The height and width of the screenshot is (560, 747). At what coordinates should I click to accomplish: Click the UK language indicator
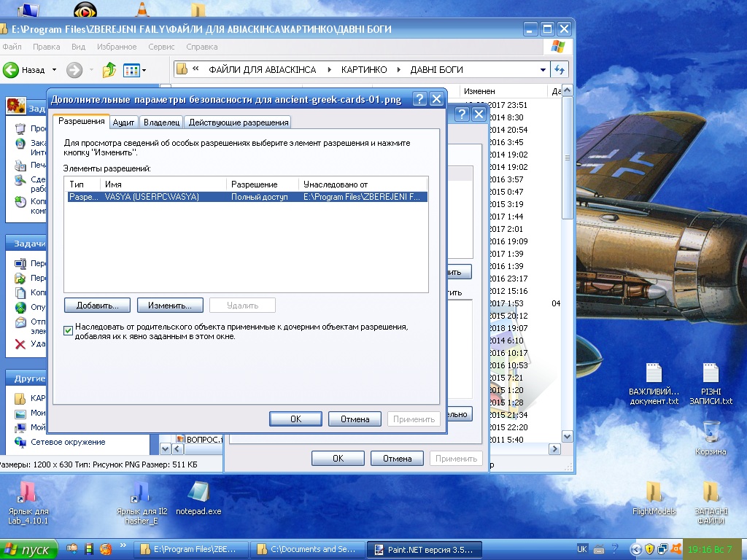[581, 549]
